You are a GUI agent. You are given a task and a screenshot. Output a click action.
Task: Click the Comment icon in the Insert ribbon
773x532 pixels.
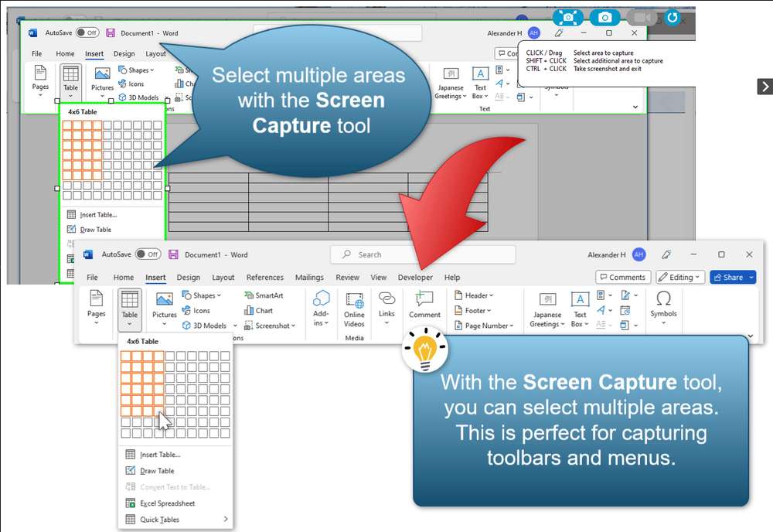[424, 305]
